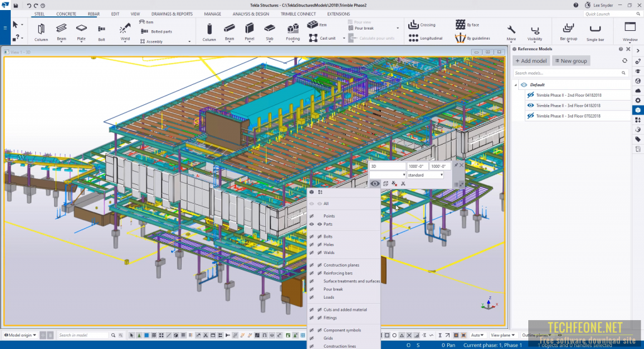The image size is (644, 349).
Task: Pick the Bolt tool
Action: (x=101, y=32)
